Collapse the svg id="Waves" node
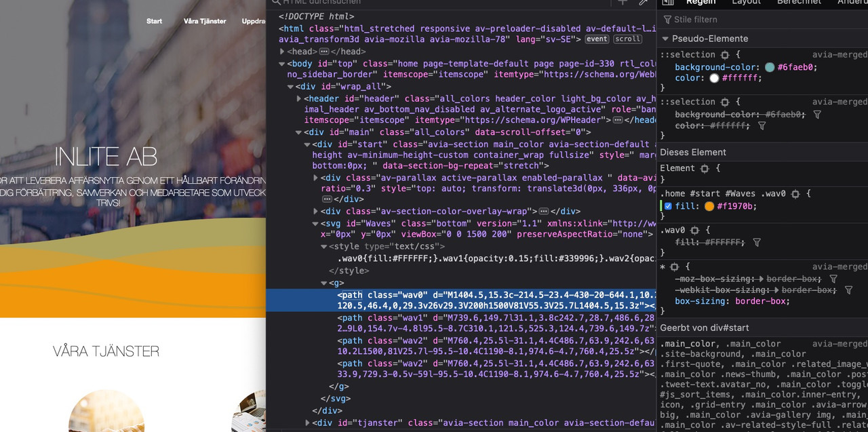The height and width of the screenshot is (432, 868). pyautogui.click(x=315, y=223)
